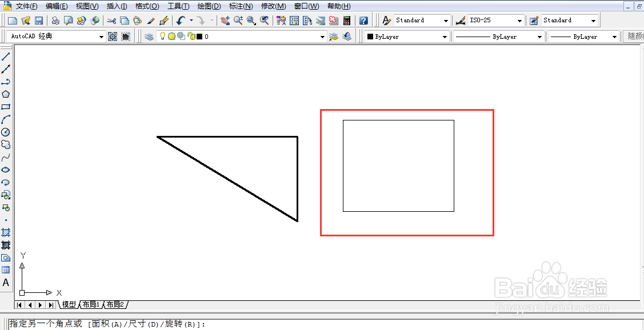Image resolution: width=644 pixels, height=330 pixels.
Task: Open the ByLayer linetype dropdown
Action: click(539, 37)
